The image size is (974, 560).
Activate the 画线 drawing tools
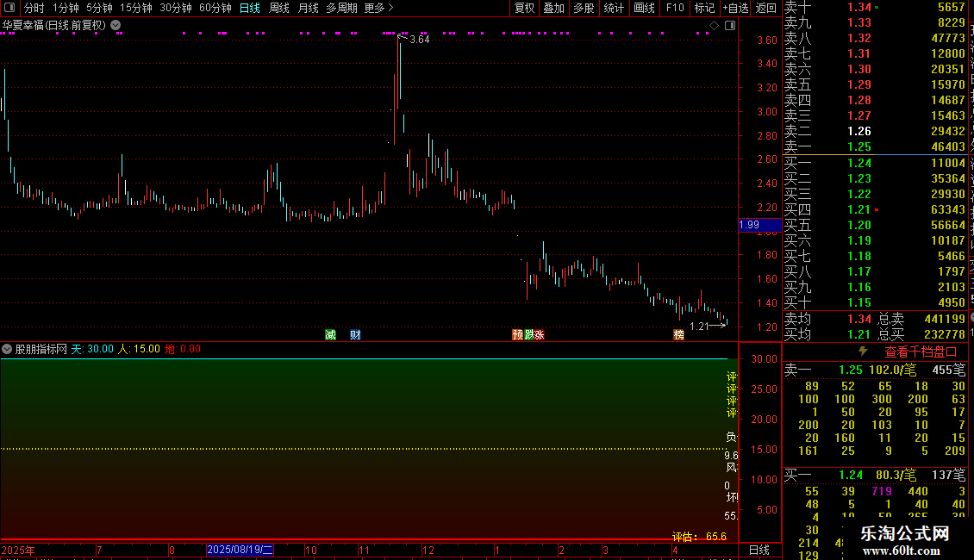pos(644,8)
